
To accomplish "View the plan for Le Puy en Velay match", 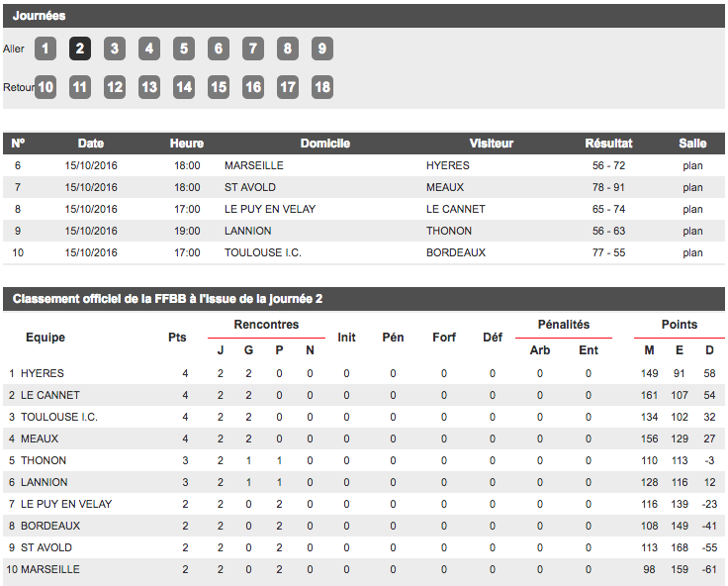I will (692, 209).
